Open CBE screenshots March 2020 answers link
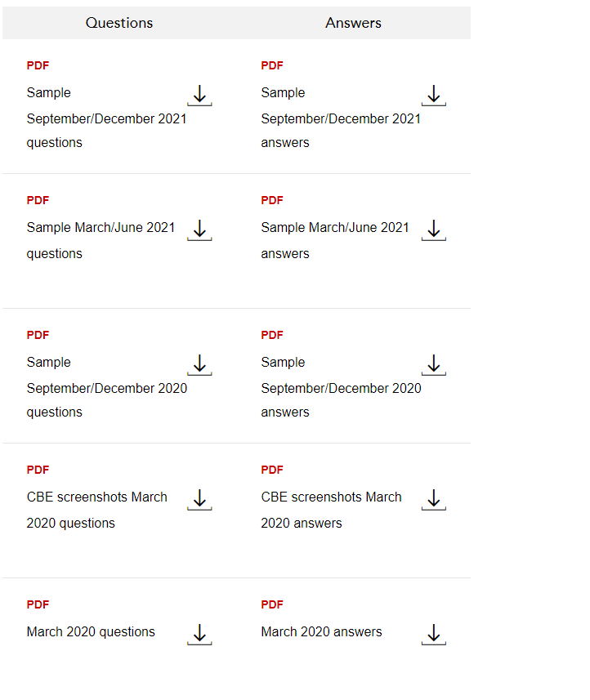The width and height of the screenshot is (590, 700). pos(332,510)
